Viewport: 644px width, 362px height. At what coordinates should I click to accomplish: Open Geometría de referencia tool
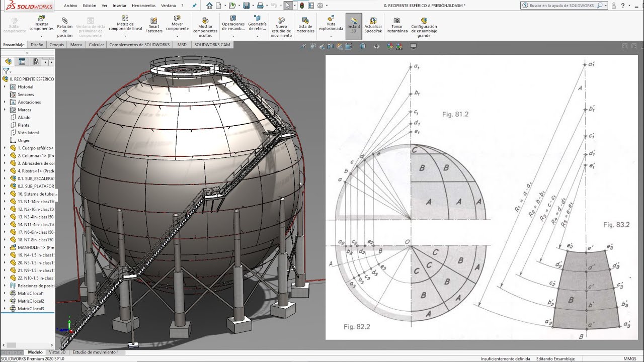[257, 24]
